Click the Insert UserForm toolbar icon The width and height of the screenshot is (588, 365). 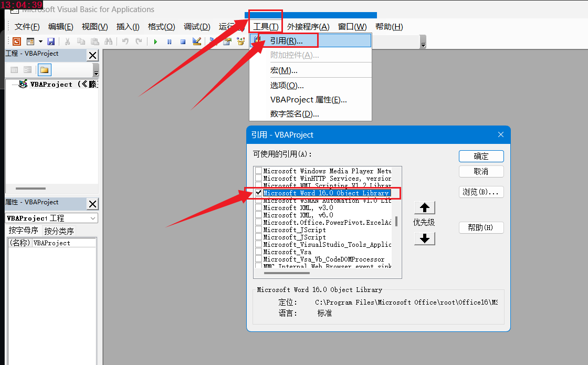[30, 41]
